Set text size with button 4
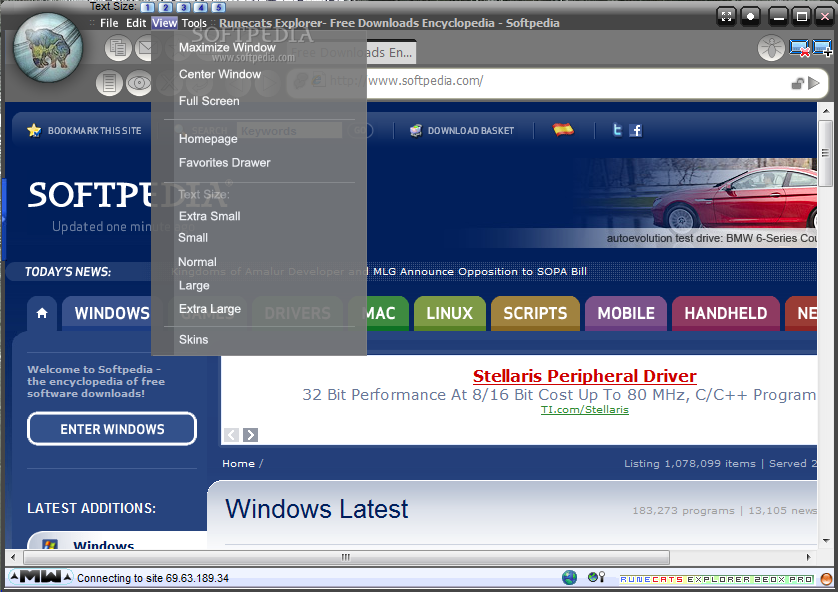 coord(201,7)
